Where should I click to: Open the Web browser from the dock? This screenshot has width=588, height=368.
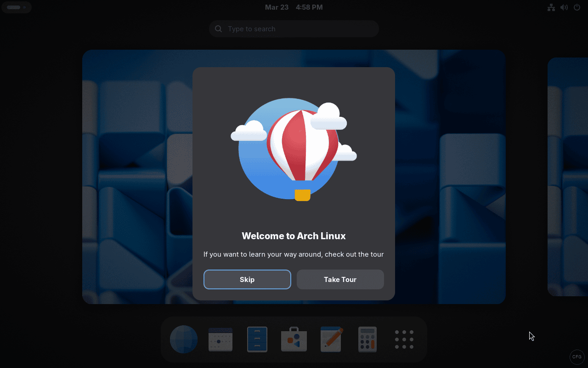[x=183, y=339]
